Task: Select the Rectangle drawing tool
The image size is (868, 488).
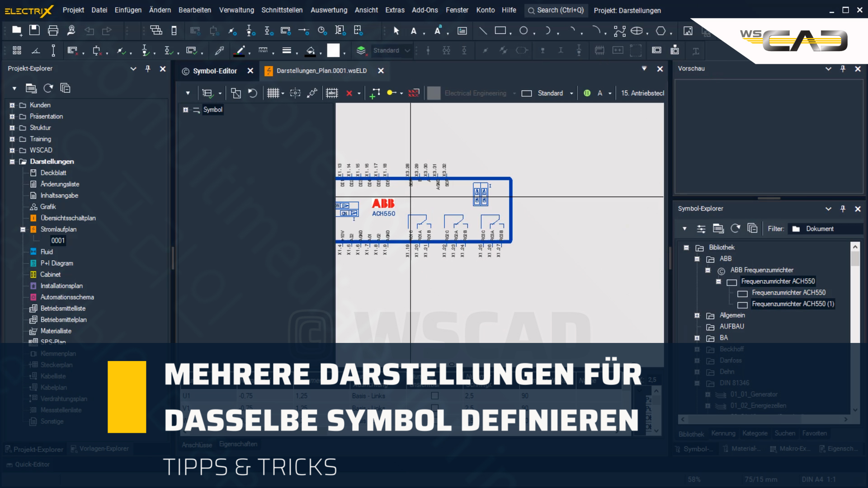Action: [501, 31]
